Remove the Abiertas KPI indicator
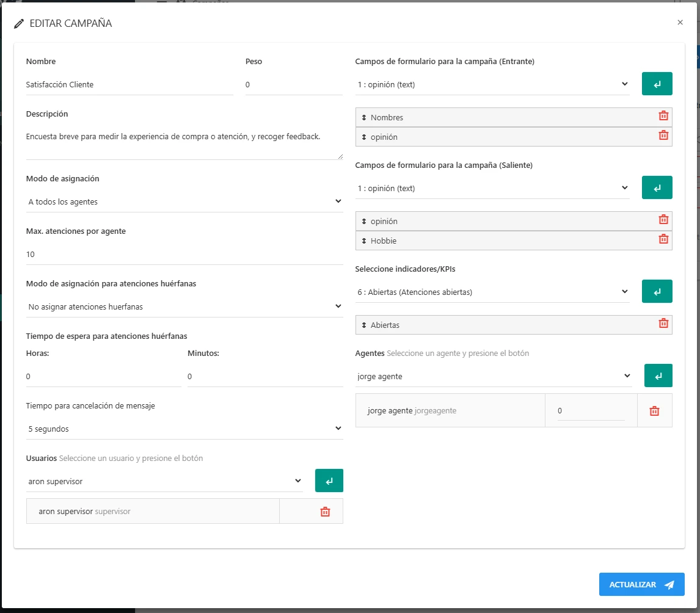 663,324
